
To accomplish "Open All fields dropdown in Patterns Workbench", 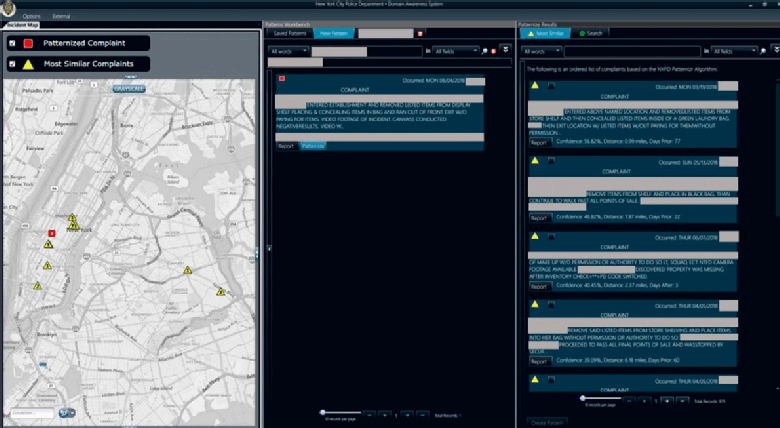I will click(456, 51).
